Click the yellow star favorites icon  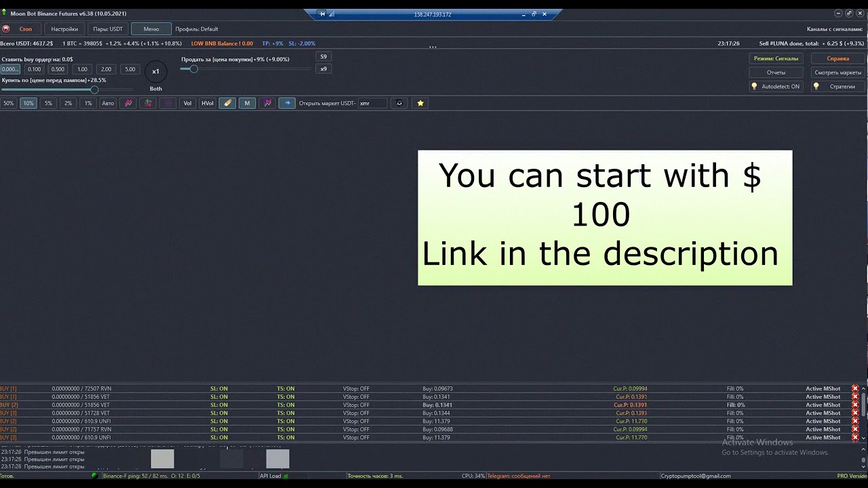(x=420, y=103)
